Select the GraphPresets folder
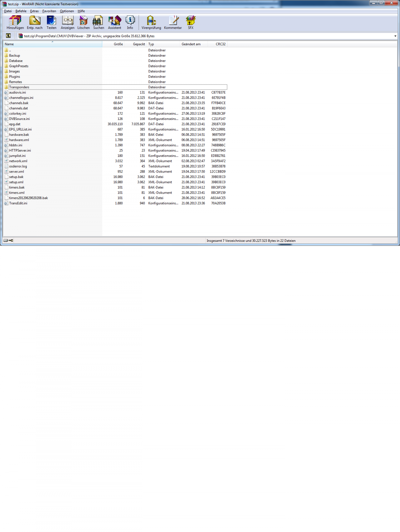Viewport: 400px width, 532px height. [x=115, y=66]
